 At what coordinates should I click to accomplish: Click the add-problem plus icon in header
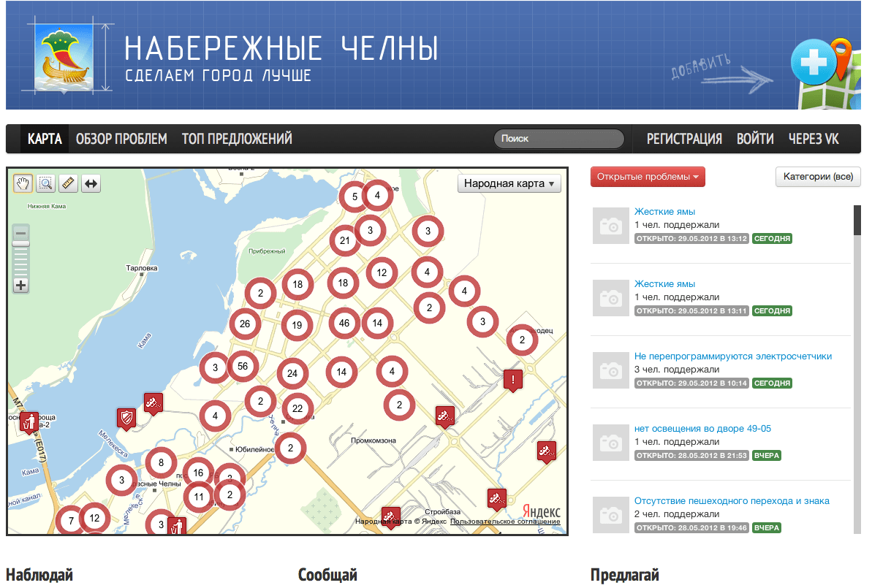point(813,63)
